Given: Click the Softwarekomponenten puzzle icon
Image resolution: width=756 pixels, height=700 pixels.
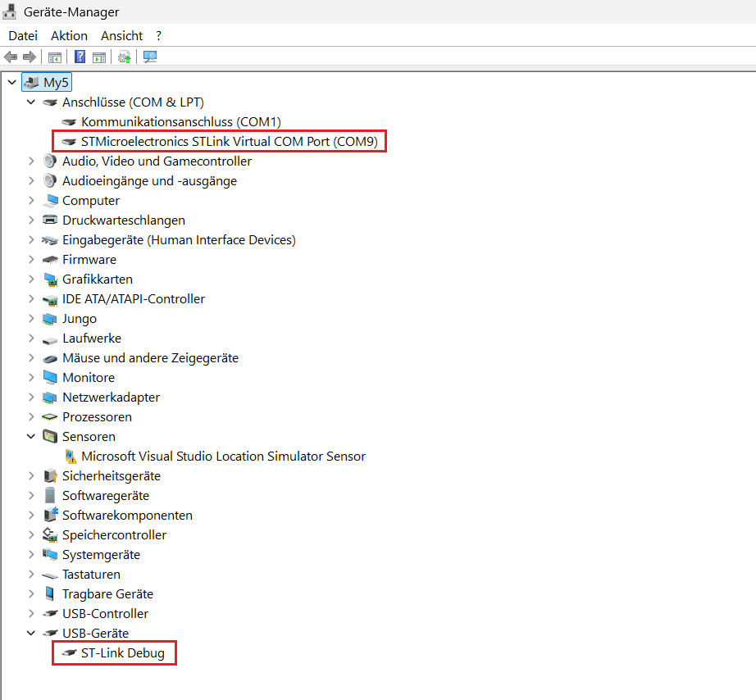Looking at the screenshot, I should [x=51, y=515].
